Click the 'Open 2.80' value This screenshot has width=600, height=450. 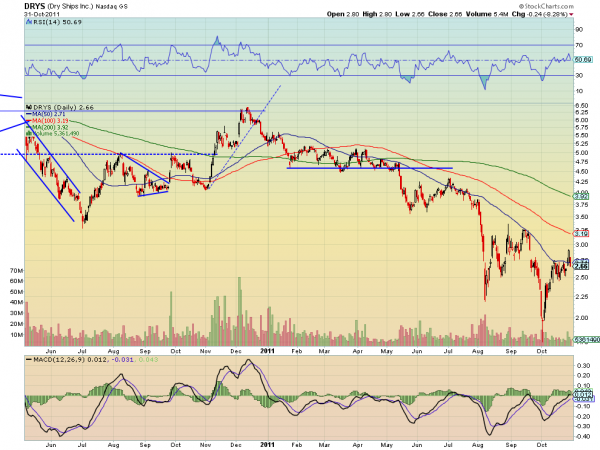tap(343, 14)
